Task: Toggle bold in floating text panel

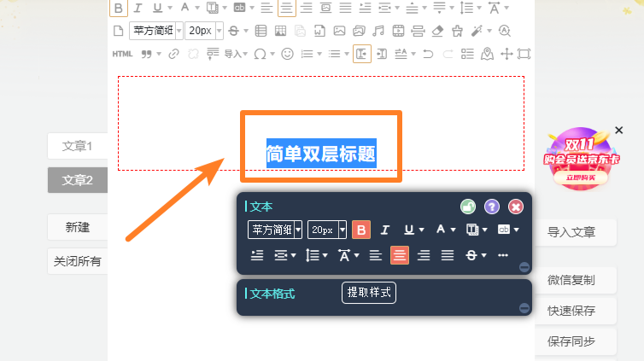Action: tap(361, 230)
